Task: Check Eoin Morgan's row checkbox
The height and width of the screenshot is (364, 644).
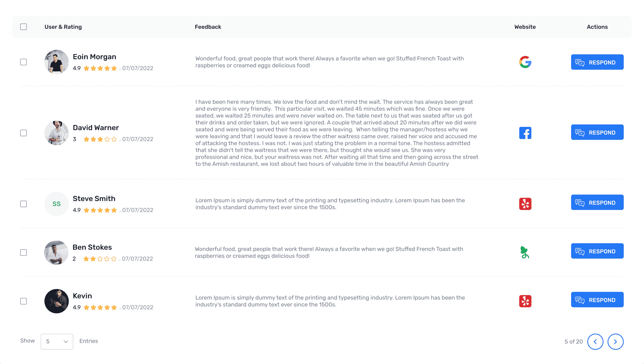Action: click(x=23, y=62)
